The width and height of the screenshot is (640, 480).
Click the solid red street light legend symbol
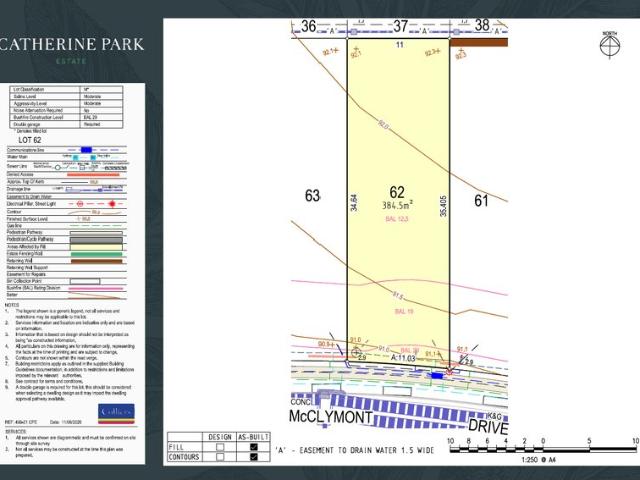point(112,204)
